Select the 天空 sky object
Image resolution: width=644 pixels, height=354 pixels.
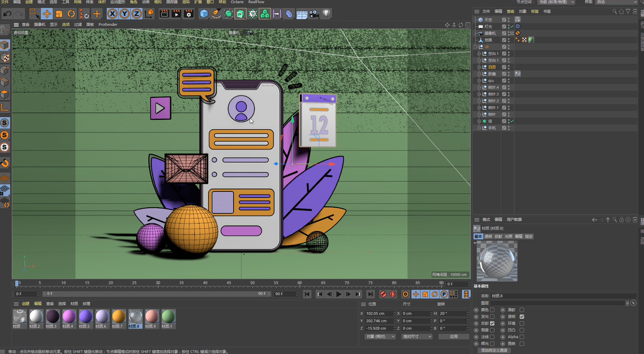pyautogui.click(x=488, y=20)
